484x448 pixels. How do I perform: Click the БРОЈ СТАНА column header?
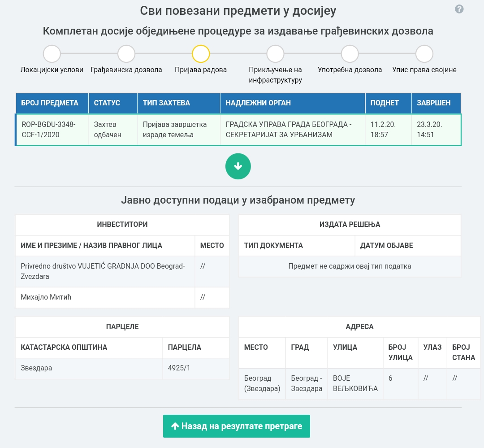pos(464,352)
